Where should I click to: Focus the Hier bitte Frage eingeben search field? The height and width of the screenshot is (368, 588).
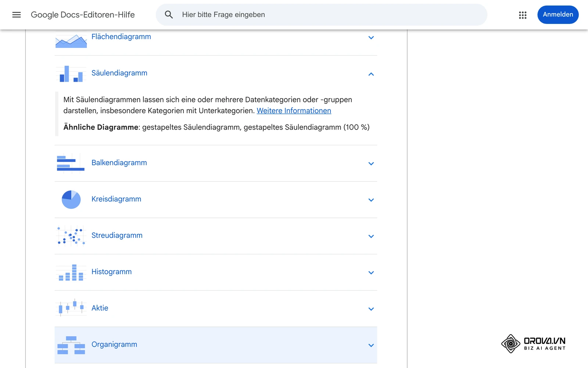pos(322,15)
